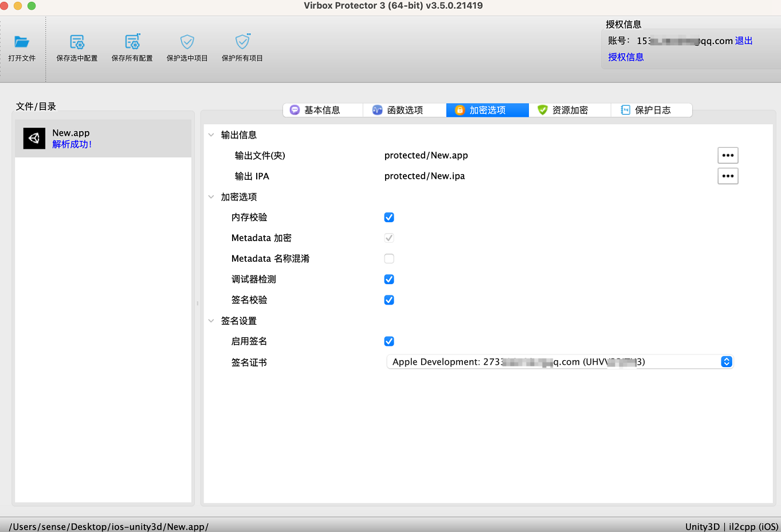This screenshot has width=781, height=532.
Task: Click the Metadata 加密 checkbox
Action: 389,238
